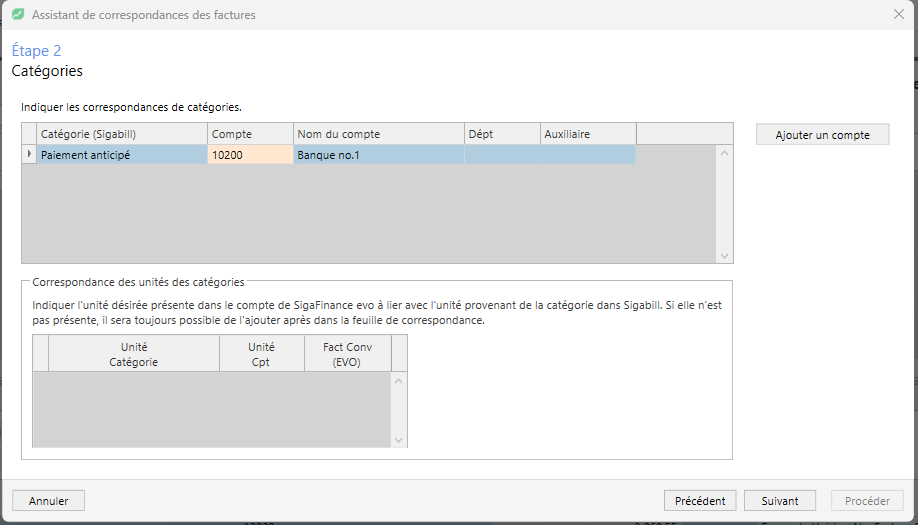918x525 pixels.
Task: Click the Annuler button
Action: (x=49, y=501)
